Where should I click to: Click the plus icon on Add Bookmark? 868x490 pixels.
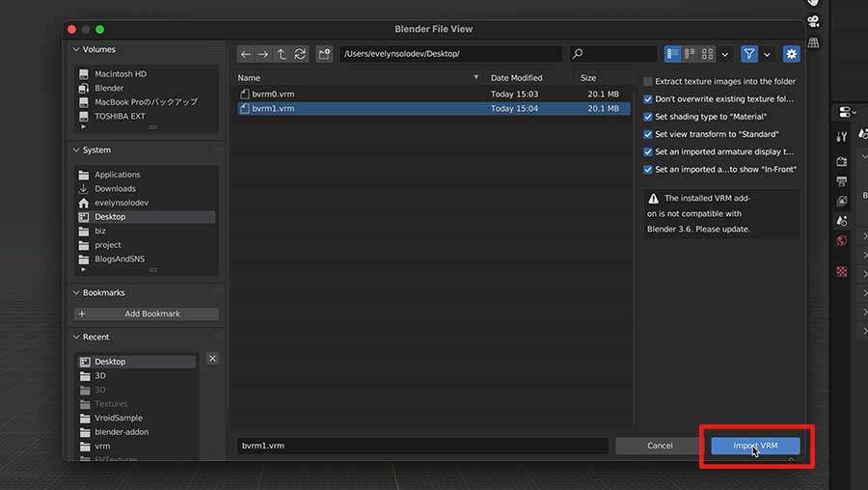[x=82, y=313]
